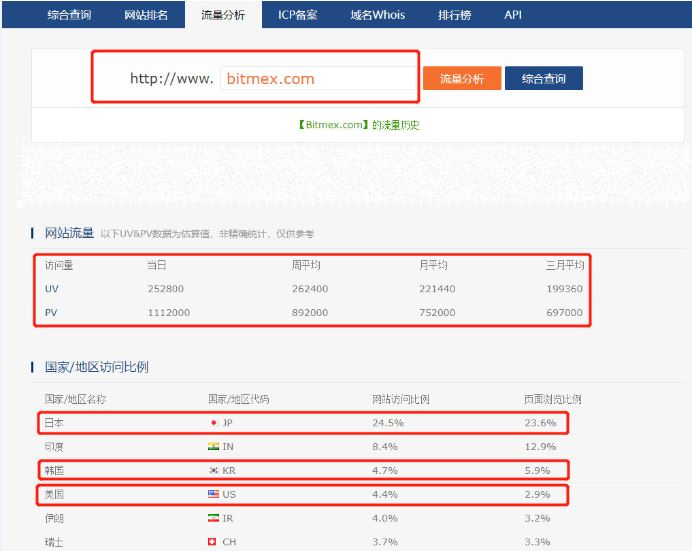Select the 页面浏览比例 column header
The width and height of the screenshot is (692, 551).
(x=553, y=399)
